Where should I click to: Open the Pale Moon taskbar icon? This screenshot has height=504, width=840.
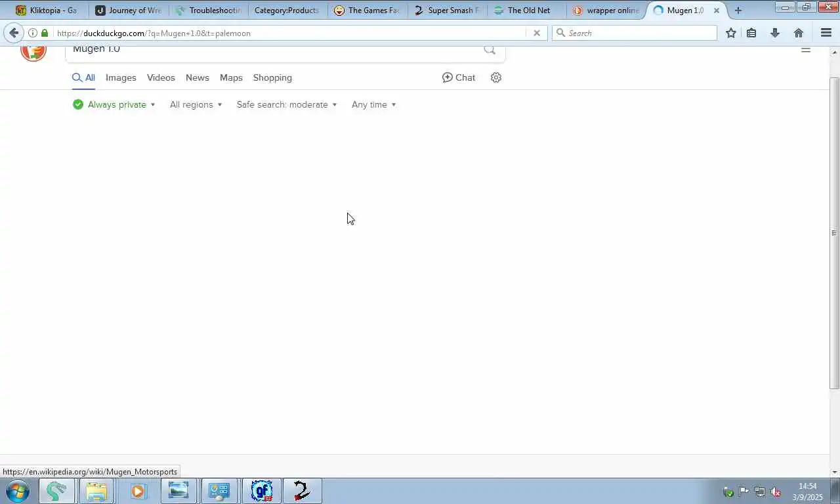[56, 491]
